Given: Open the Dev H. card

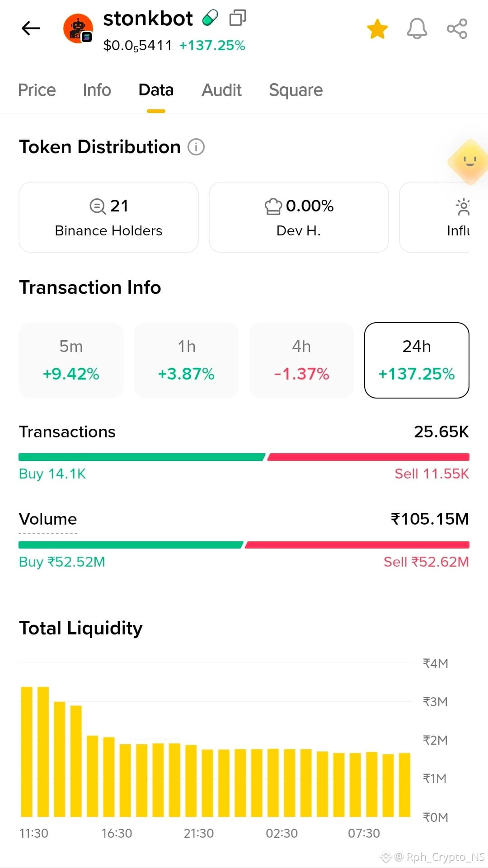Looking at the screenshot, I should pos(299,217).
